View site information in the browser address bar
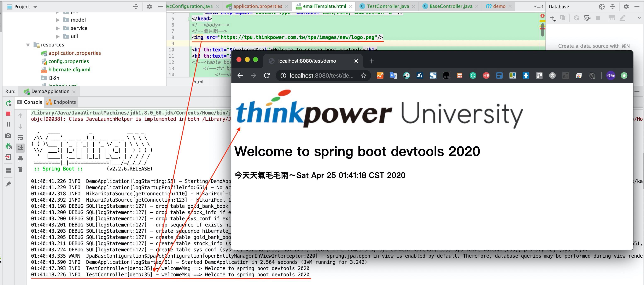 tap(283, 76)
